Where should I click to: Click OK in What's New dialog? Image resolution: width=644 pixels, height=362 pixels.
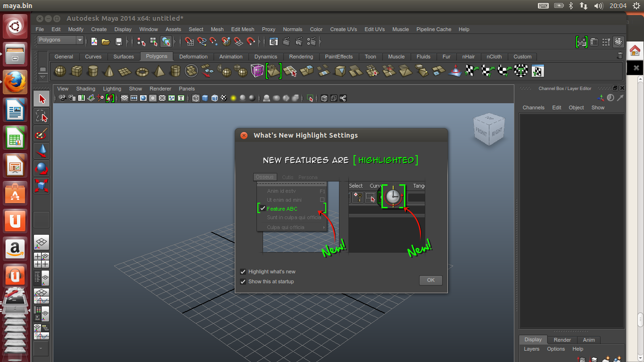click(x=431, y=280)
